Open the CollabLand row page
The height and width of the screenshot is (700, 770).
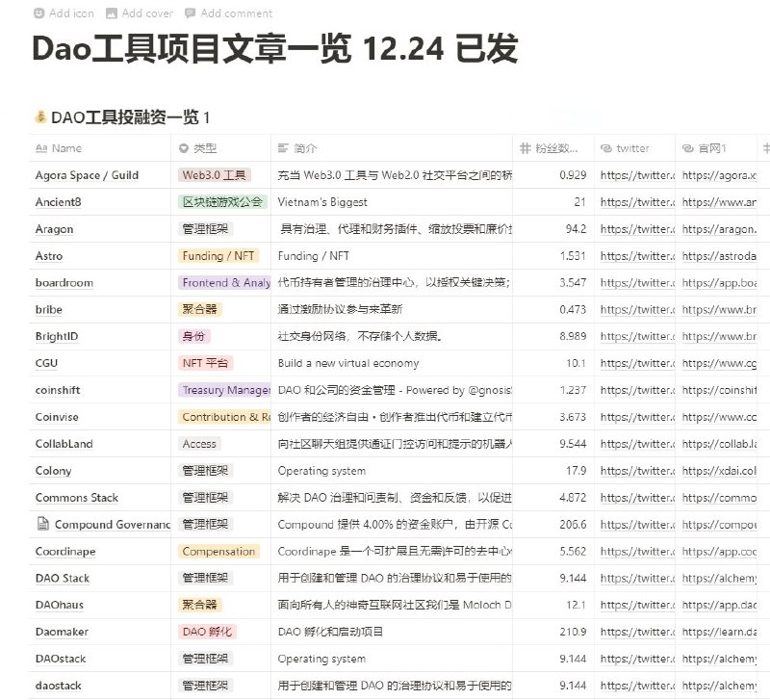coord(64,444)
